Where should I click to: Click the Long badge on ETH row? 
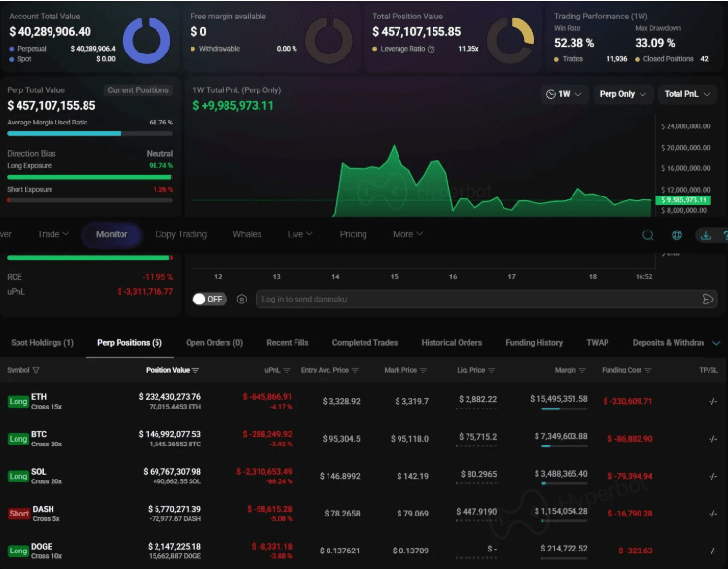point(18,402)
